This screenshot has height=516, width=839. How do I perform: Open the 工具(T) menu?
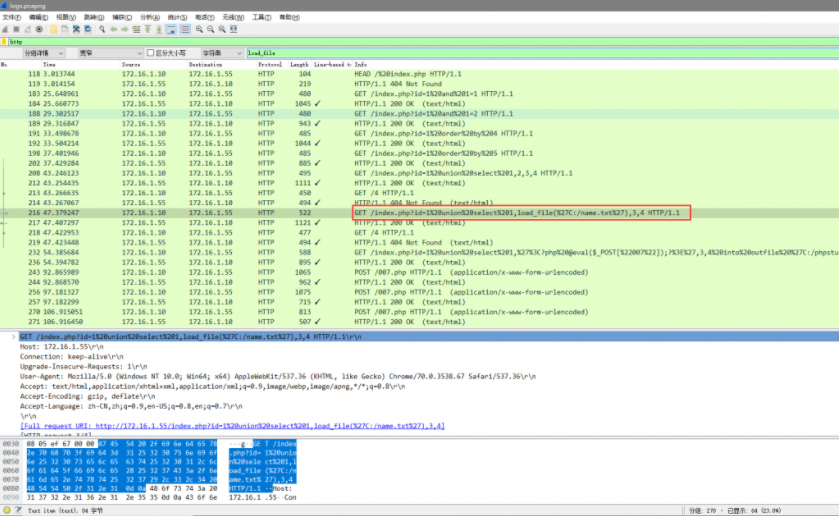262,17
